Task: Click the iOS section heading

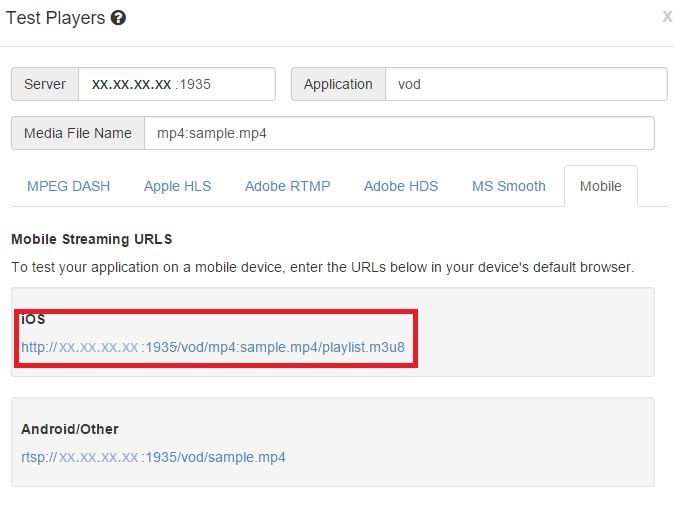Action: tap(33, 319)
